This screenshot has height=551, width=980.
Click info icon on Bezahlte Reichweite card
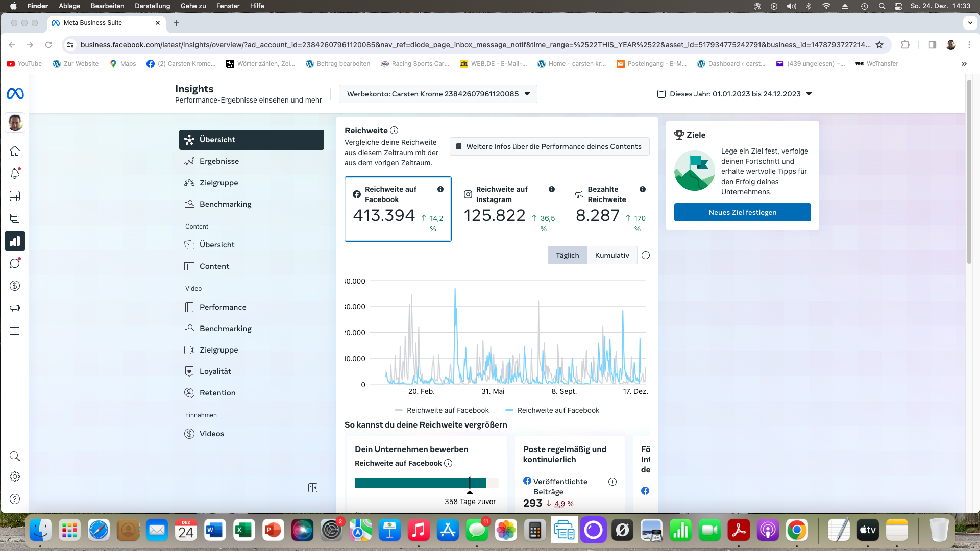[643, 189]
